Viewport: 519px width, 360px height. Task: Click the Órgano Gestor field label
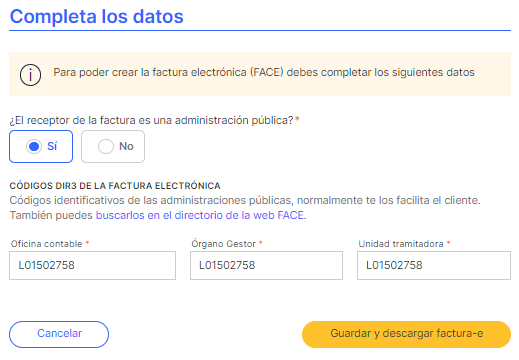[x=223, y=244]
